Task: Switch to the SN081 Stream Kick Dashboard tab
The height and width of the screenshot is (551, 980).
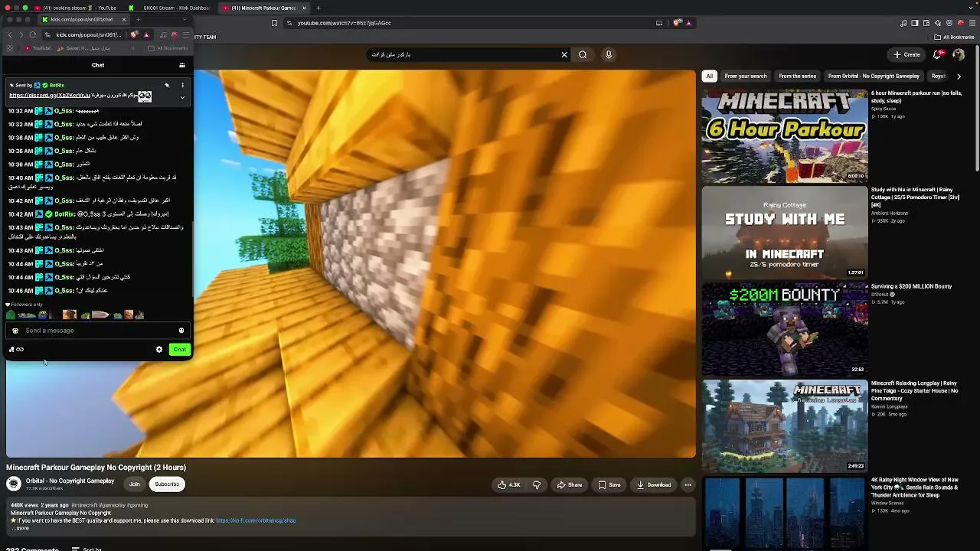Action: [x=169, y=8]
